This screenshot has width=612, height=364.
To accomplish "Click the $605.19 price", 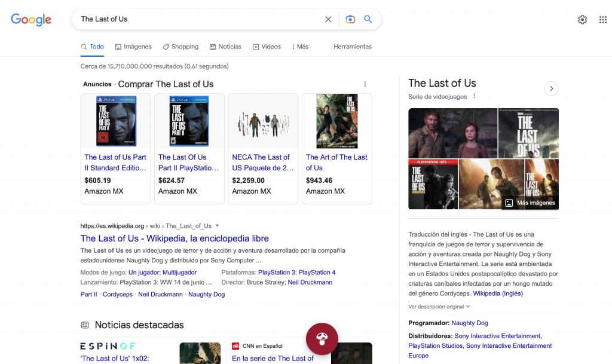I will [97, 181].
